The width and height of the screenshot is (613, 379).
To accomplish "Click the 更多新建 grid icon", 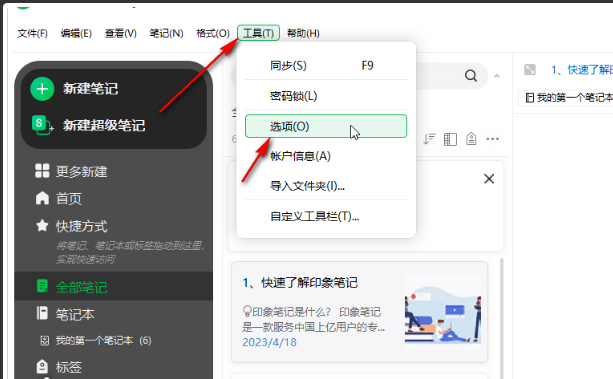I will tap(42, 171).
